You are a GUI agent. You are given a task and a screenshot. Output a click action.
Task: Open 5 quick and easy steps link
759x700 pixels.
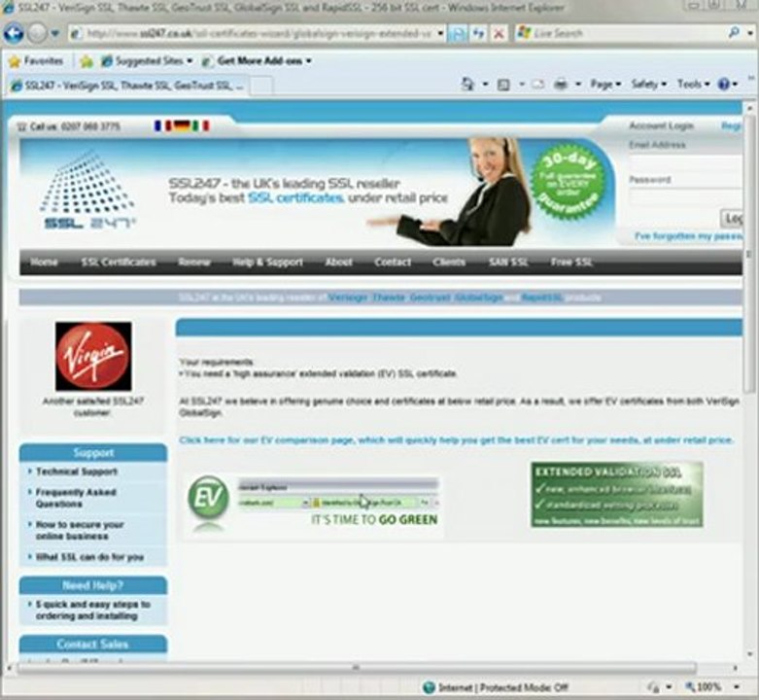[92, 610]
